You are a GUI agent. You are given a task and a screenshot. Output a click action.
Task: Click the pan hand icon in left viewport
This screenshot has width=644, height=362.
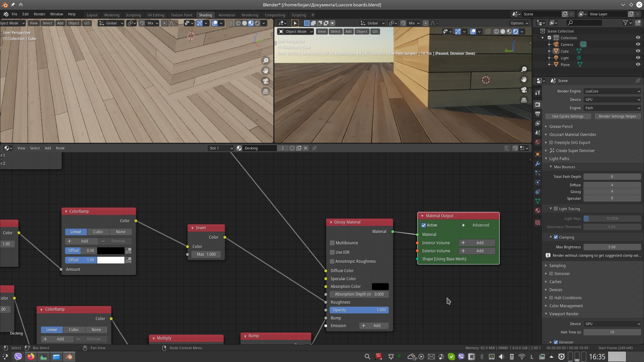pyautogui.click(x=265, y=71)
